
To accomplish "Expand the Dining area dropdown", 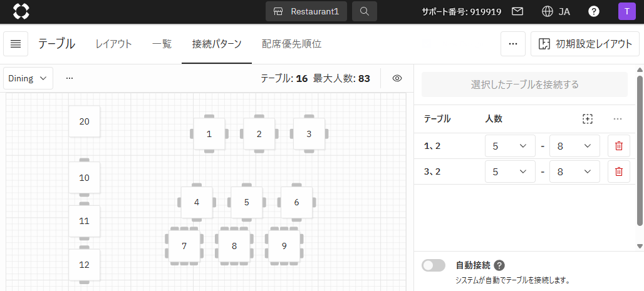I will point(28,78).
